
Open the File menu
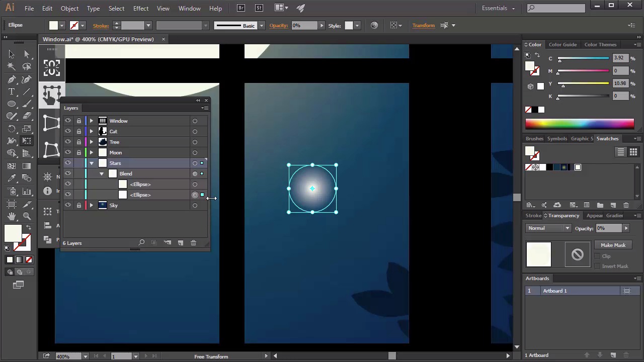pyautogui.click(x=29, y=8)
